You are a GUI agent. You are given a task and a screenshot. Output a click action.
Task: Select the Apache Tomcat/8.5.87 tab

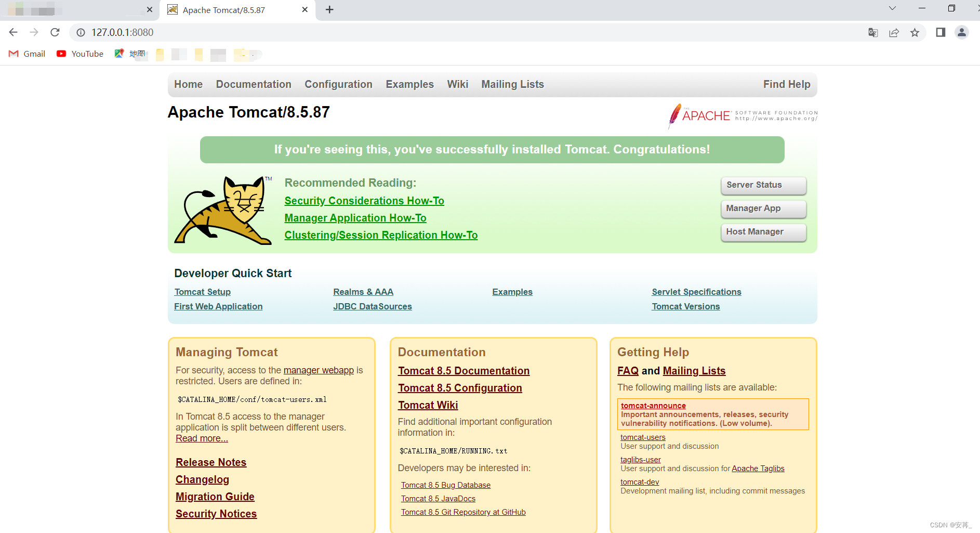point(237,10)
